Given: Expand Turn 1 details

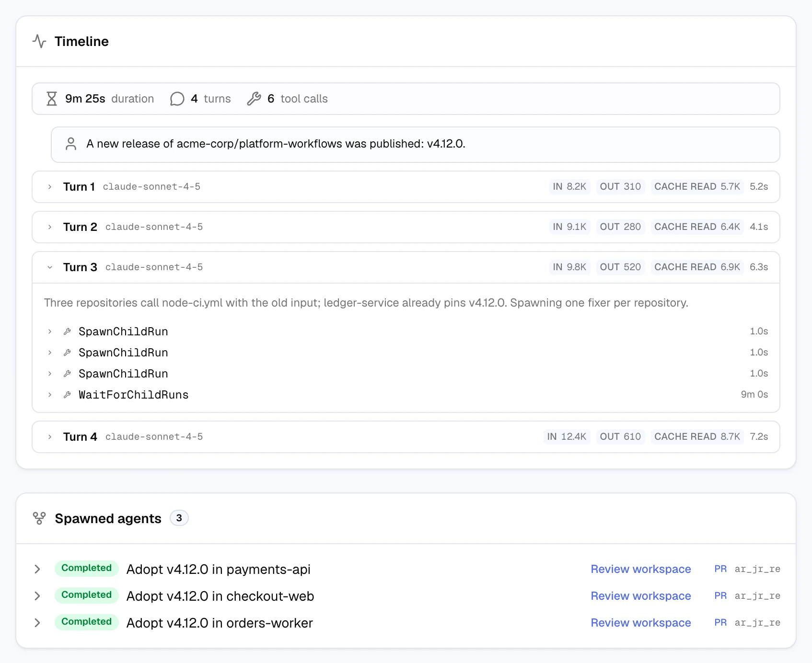Looking at the screenshot, I should 50,187.
